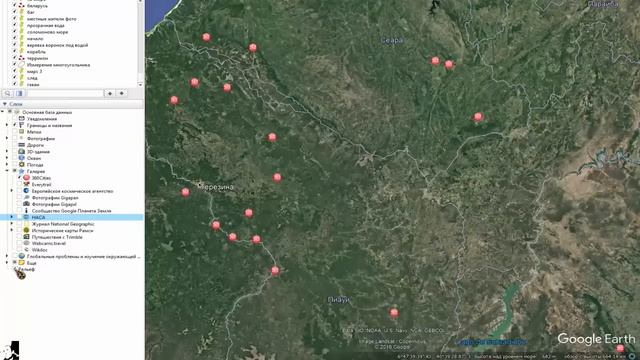Select the веревка воронок под водой placemark
640x360 pixels.
point(57,45)
